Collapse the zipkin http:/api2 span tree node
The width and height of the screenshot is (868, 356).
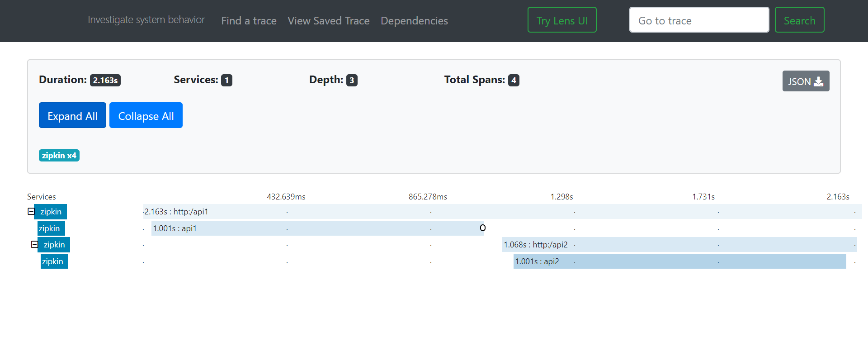[x=34, y=244]
